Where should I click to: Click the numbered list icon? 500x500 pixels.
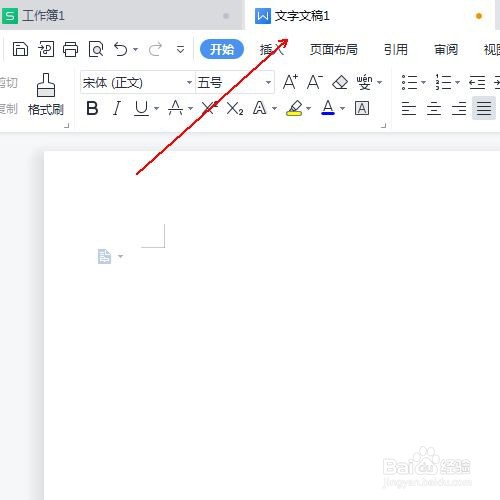coord(443,82)
